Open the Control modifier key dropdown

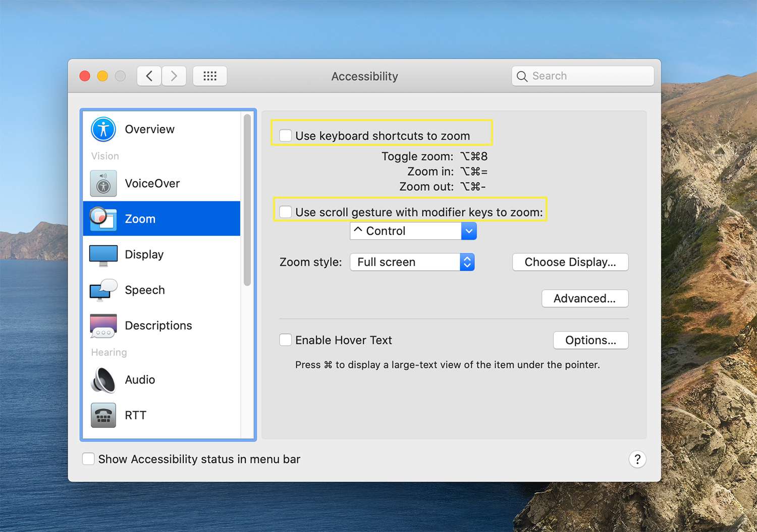pos(413,231)
